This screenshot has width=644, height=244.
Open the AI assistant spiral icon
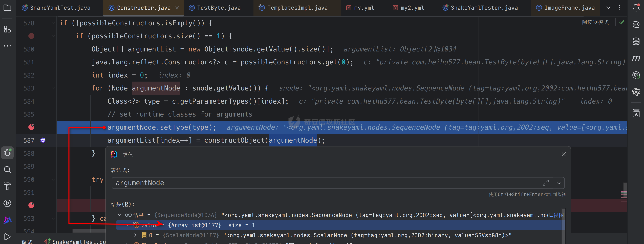pos(636,25)
